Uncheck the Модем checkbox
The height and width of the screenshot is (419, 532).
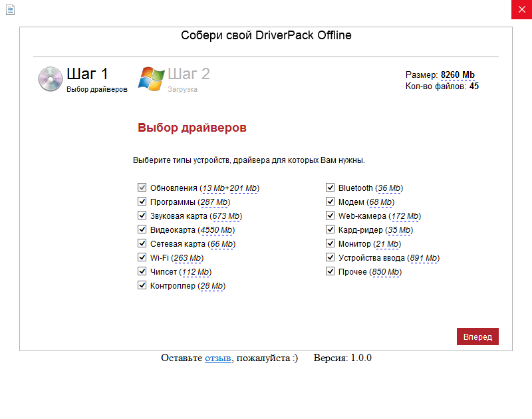(x=330, y=202)
